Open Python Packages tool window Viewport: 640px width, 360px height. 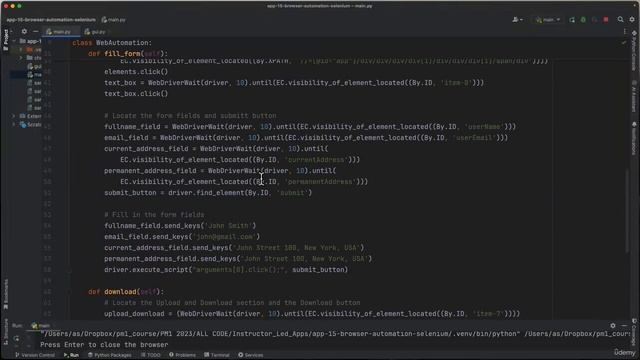[109, 355]
